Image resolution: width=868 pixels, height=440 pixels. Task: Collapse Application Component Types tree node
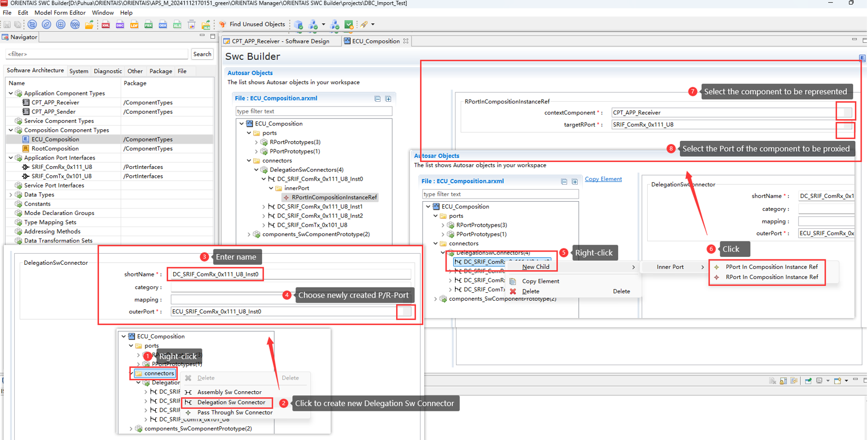point(11,93)
